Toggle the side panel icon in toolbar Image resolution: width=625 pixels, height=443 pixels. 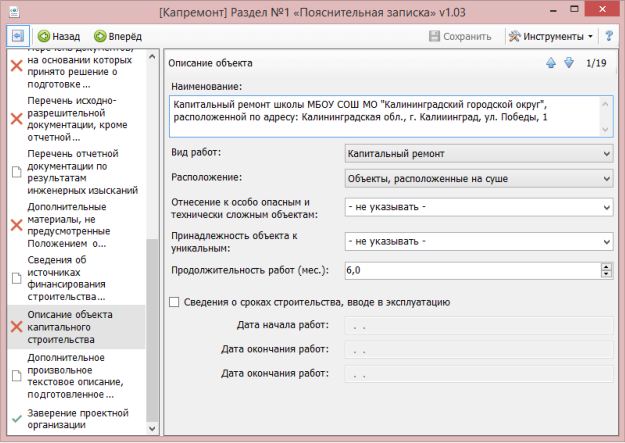(x=18, y=36)
